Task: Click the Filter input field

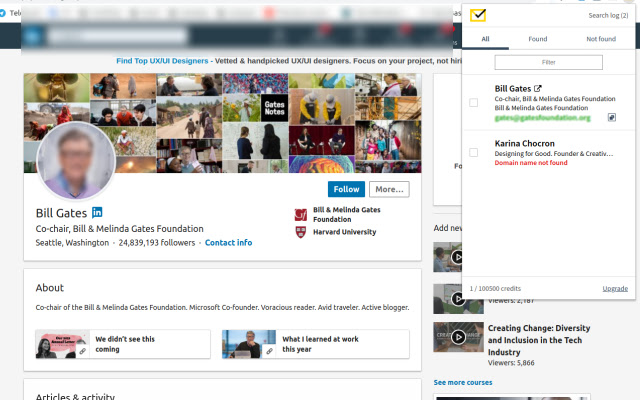Action: tap(549, 62)
